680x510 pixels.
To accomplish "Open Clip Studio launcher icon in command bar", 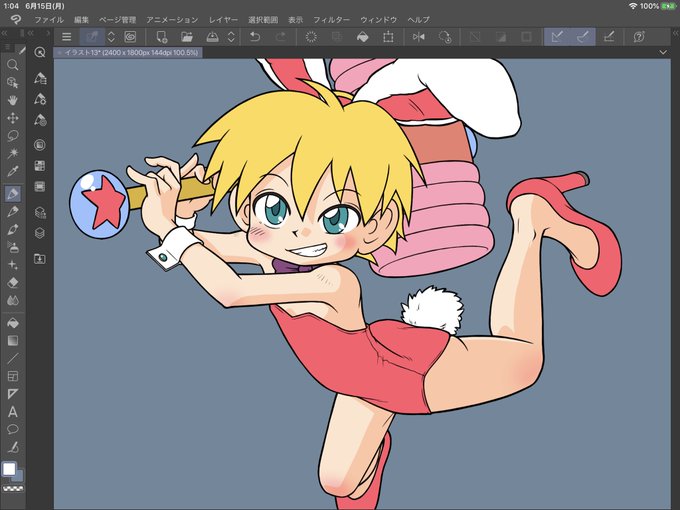I will tap(130, 37).
